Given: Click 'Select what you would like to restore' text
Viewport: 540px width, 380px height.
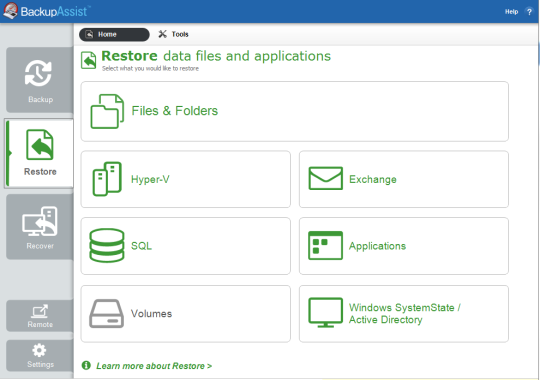Looking at the screenshot, I should (x=150, y=69).
